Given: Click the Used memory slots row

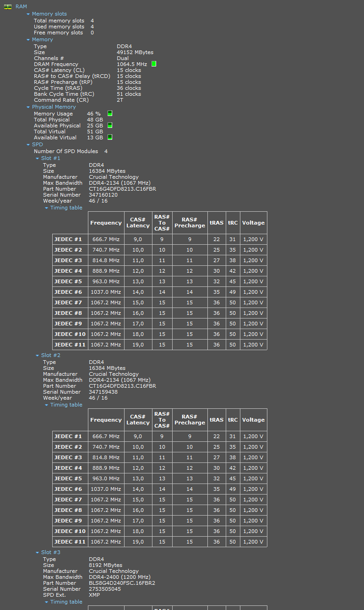Looking at the screenshot, I should (x=64, y=27).
